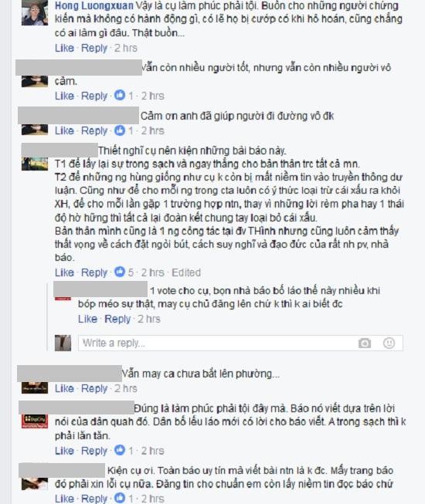Click the camera icon in reply box
This screenshot has width=425, height=504.
click(365, 343)
